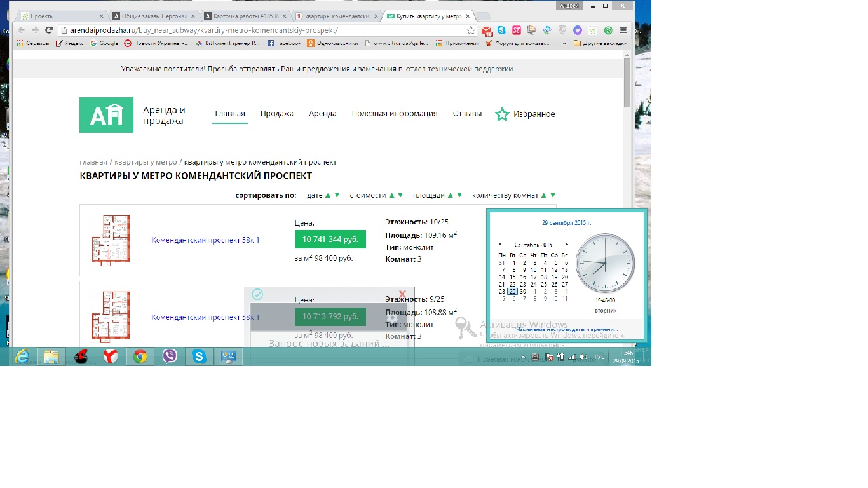This screenshot has width=868, height=488.
Task: Open the Яндекс bookmark
Action: pos(69,43)
